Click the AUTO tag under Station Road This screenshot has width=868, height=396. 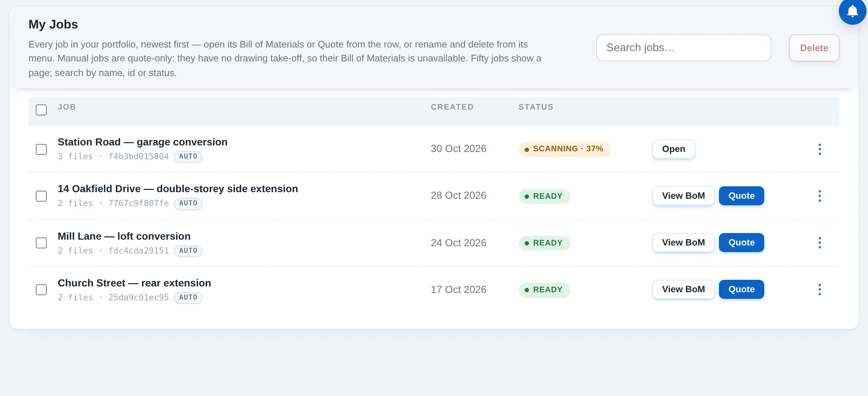(x=188, y=157)
